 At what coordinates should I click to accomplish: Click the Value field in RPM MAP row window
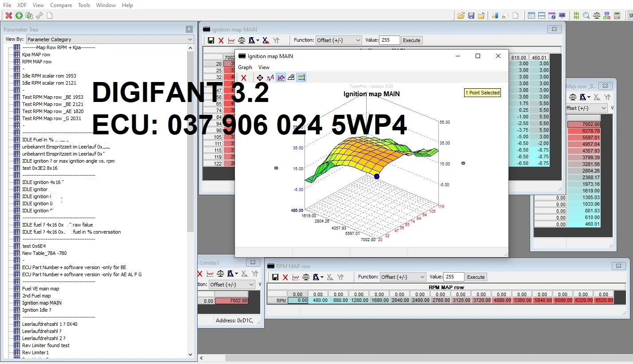[453, 277]
